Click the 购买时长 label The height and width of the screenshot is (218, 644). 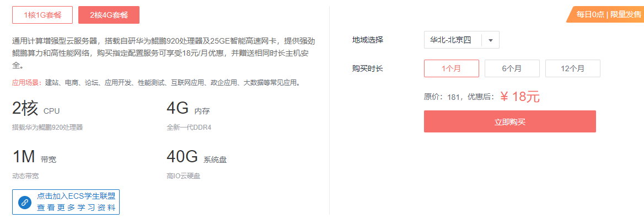click(x=368, y=68)
